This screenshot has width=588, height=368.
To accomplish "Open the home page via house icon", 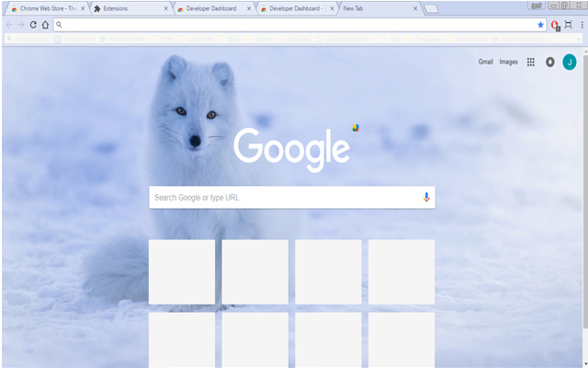I will [x=45, y=25].
